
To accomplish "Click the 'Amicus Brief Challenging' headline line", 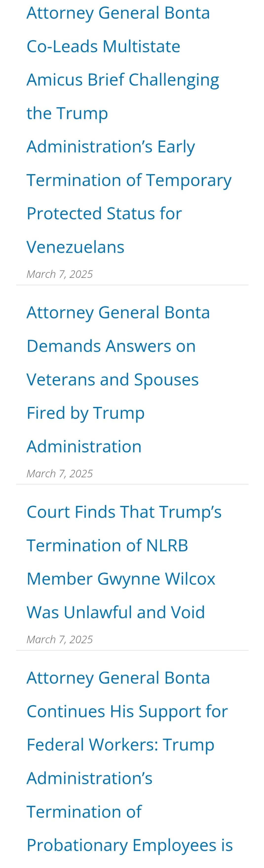I will [123, 80].
